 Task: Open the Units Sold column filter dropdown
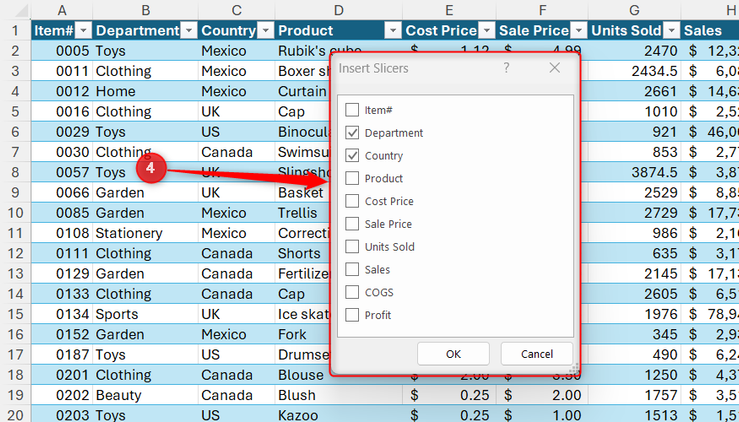coord(672,31)
